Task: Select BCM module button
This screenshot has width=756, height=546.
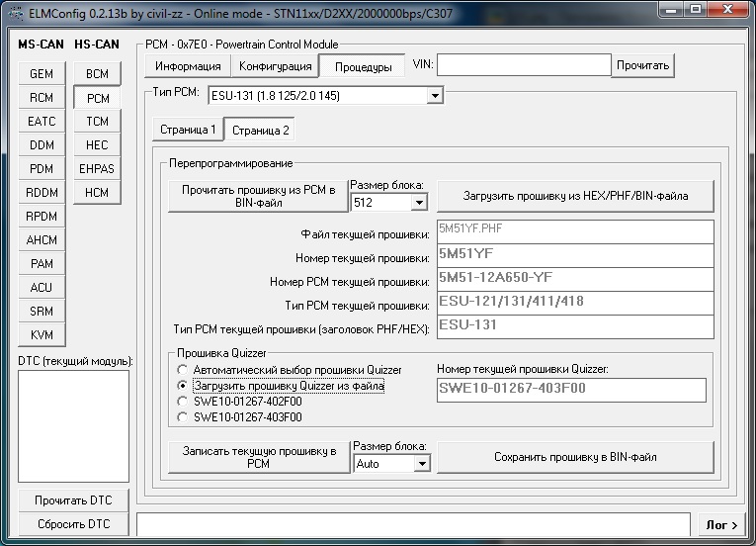Action: pyautogui.click(x=97, y=74)
